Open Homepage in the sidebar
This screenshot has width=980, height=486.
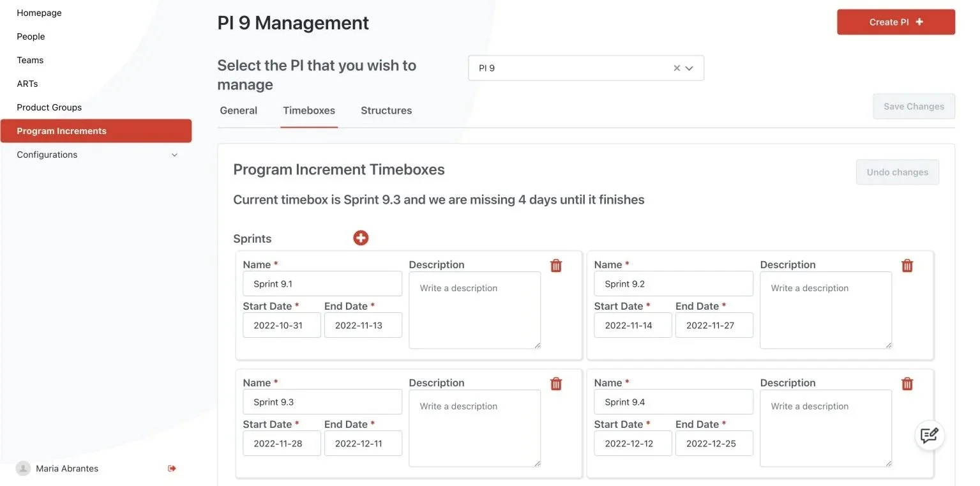(x=39, y=13)
